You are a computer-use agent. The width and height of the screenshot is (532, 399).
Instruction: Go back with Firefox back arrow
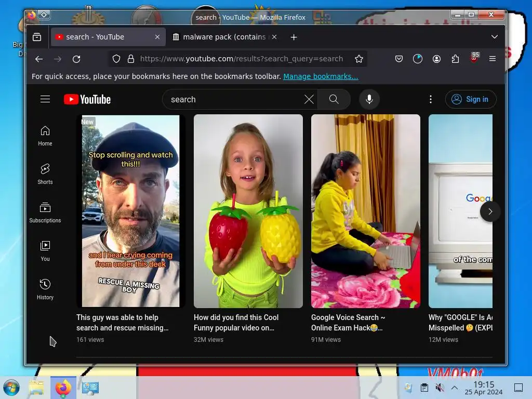click(x=39, y=59)
